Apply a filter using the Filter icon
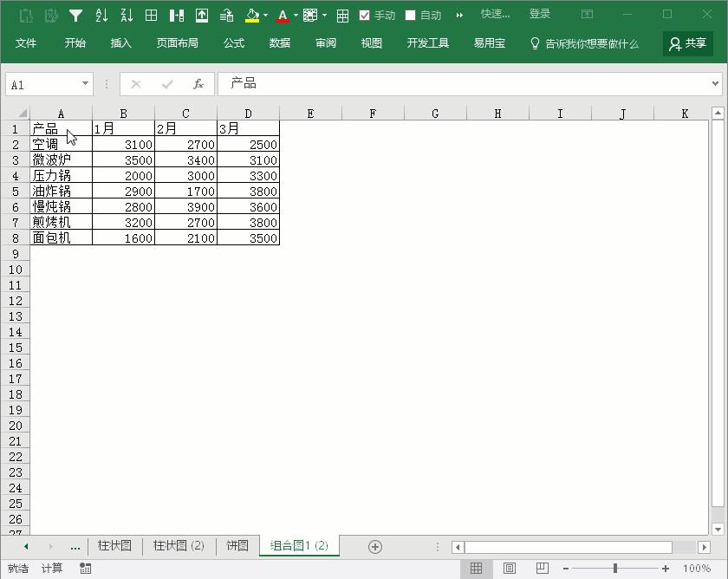This screenshot has width=728, height=579. click(75, 14)
